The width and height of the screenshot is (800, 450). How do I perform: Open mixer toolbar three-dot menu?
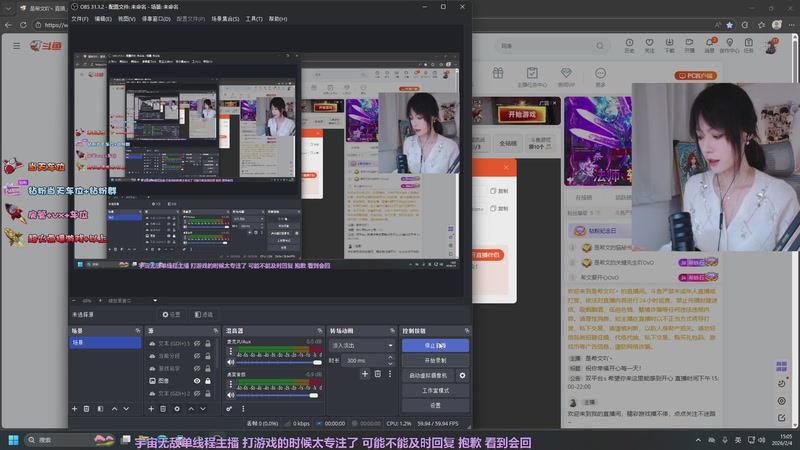point(243,409)
